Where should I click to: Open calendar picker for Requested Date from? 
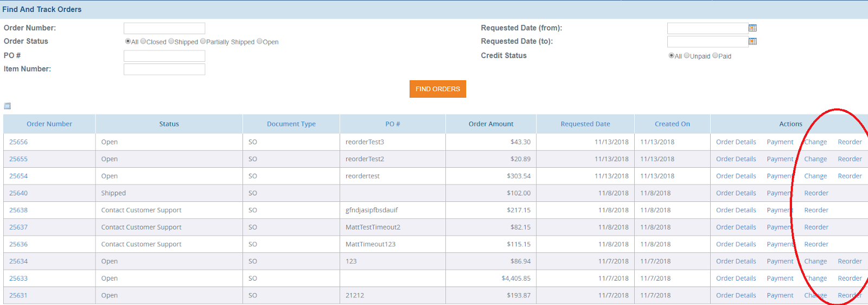click(752, 28)
